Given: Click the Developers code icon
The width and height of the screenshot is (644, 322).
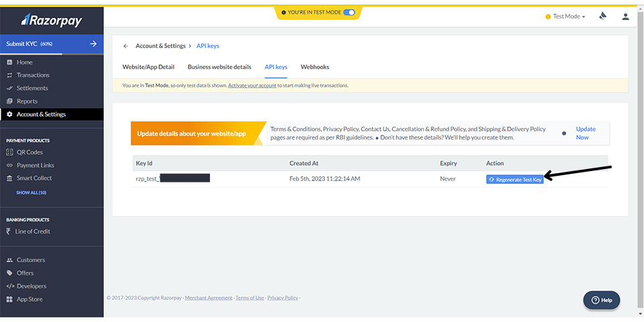Looking at the screenshot, I should (x=9, y=286).
